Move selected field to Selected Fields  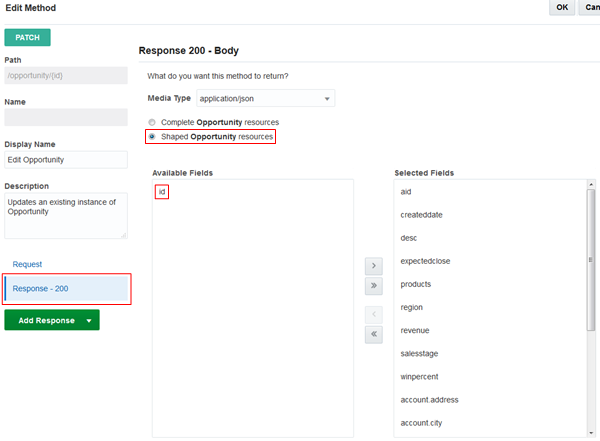point(374,266)
